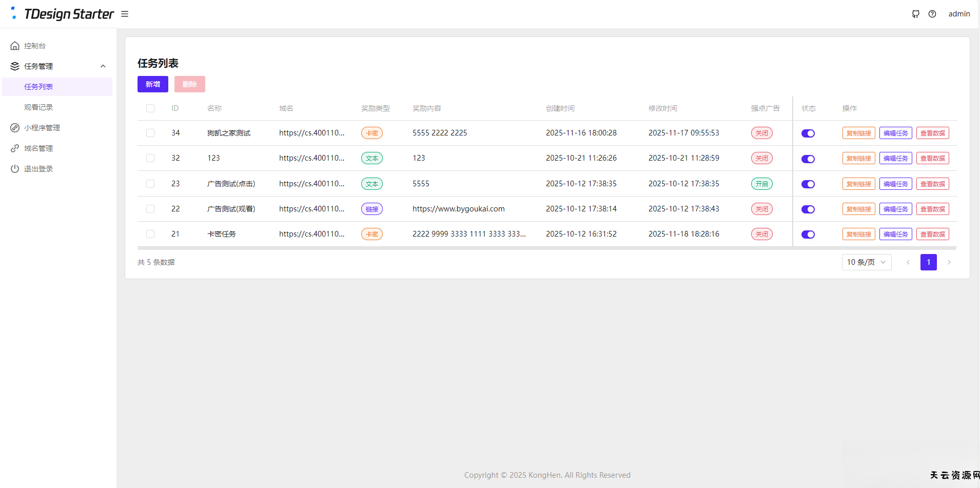Viewport: 980px width, 488px height.
Task: Click the hamburger menu collapse icon
Action: click(x=125, y=14)
